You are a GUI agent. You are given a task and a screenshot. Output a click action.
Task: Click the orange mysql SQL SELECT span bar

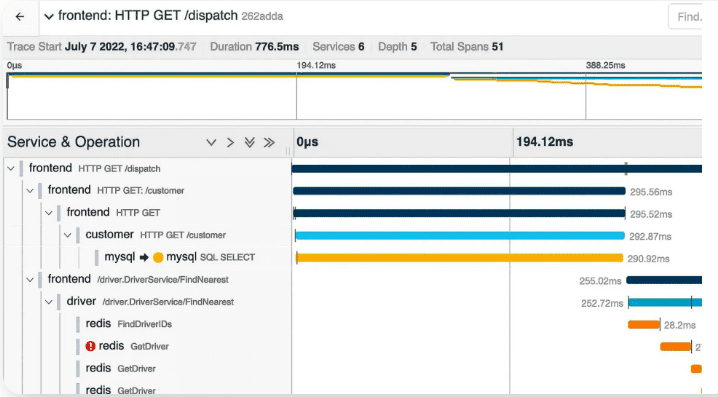pos(460,258)
